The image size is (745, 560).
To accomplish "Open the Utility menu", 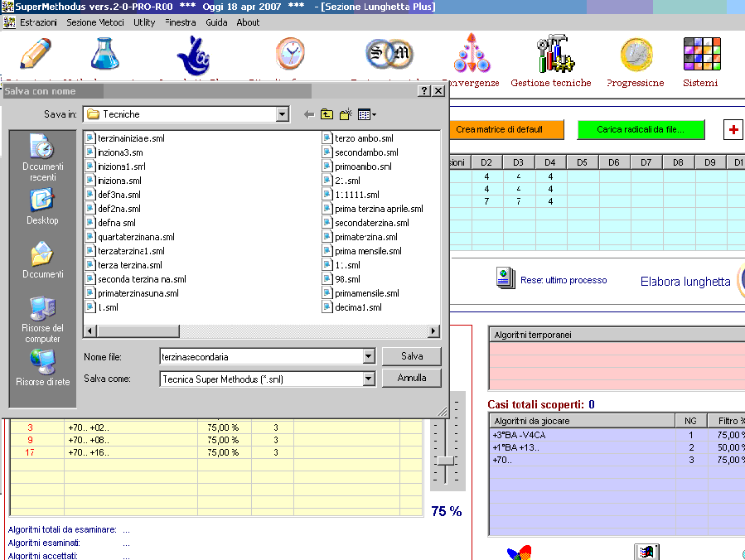I will click(x=144, y=22).
